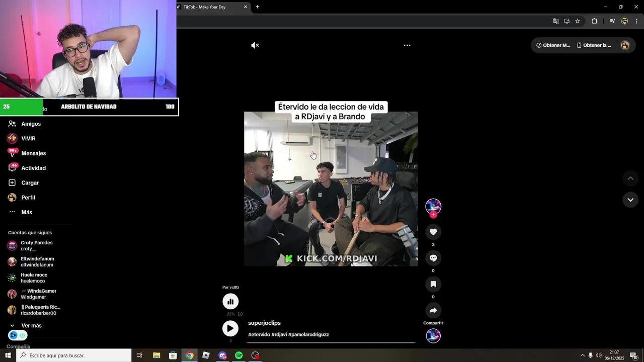Click the #rdjavi hashtag
Viewport: 644px width, 362px height.
(x=279, y=334)
